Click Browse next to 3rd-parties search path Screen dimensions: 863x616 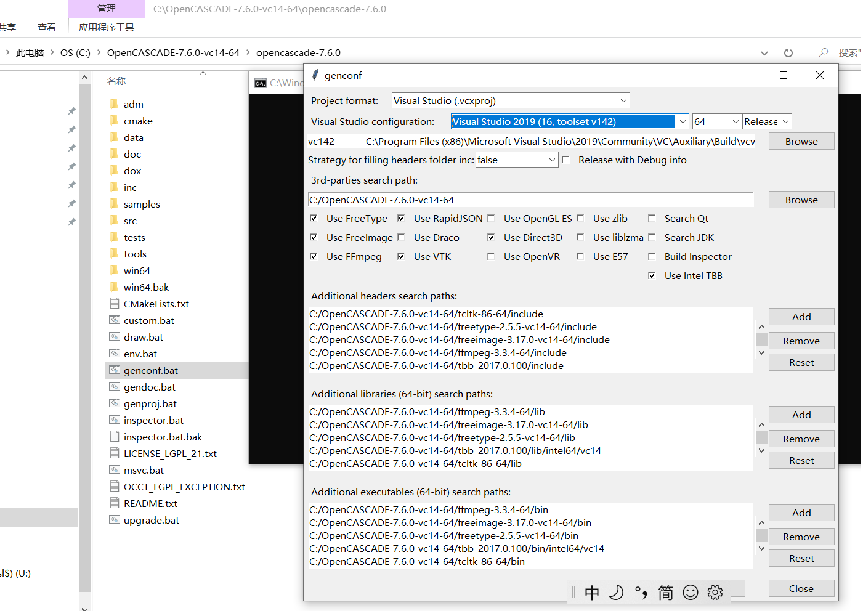801,199
